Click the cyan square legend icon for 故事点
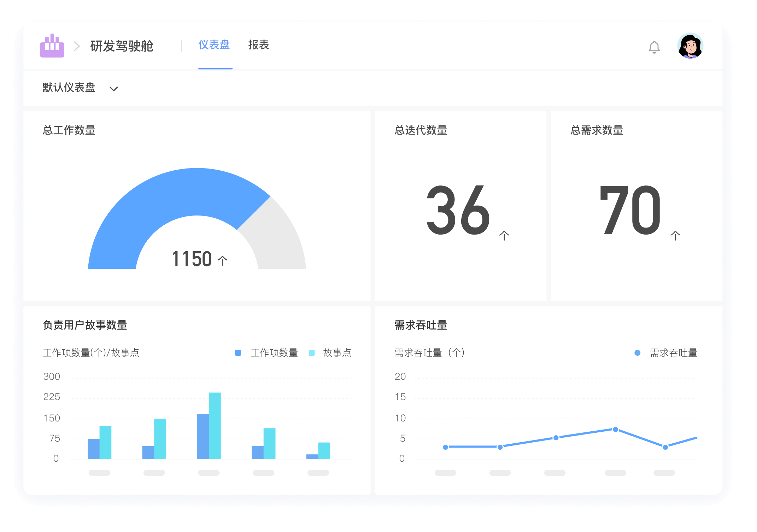 [x=311, y=352]
